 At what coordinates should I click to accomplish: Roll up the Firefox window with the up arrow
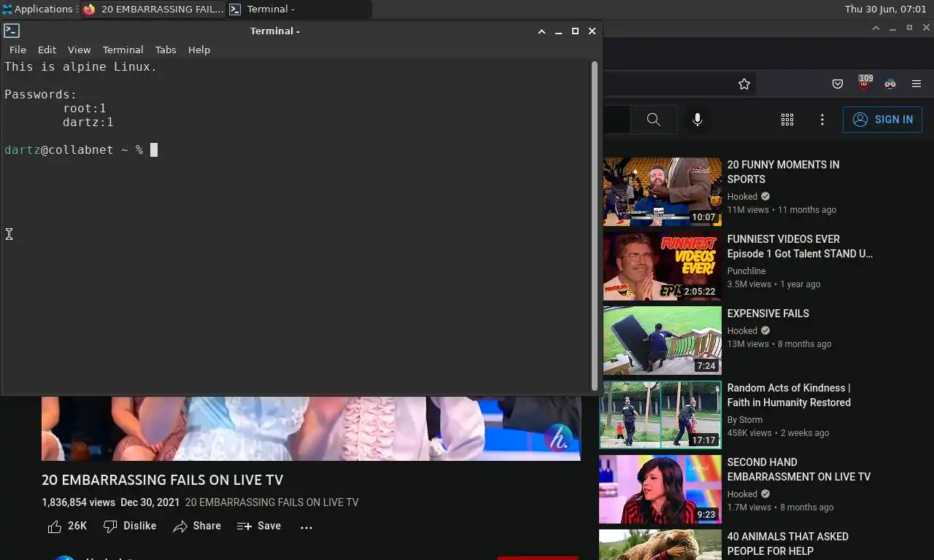click(876, 28)
